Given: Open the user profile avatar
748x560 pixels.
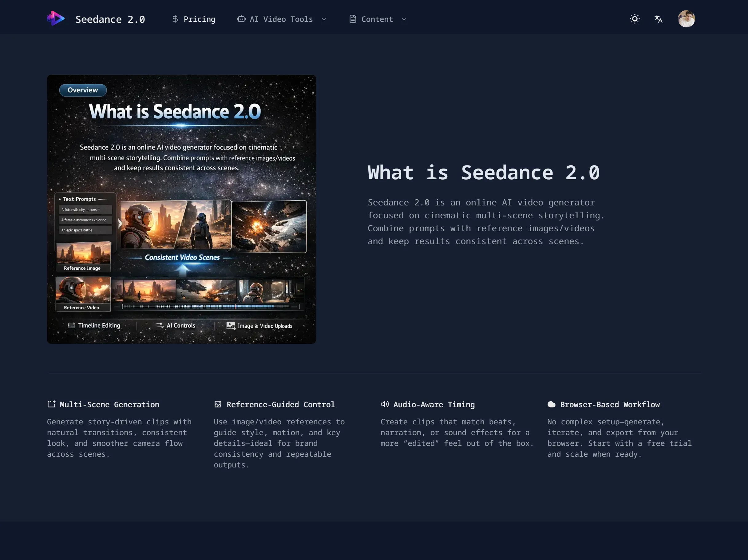Looking at the screenshot, I should pyautogui.click(x=686, y=19).
